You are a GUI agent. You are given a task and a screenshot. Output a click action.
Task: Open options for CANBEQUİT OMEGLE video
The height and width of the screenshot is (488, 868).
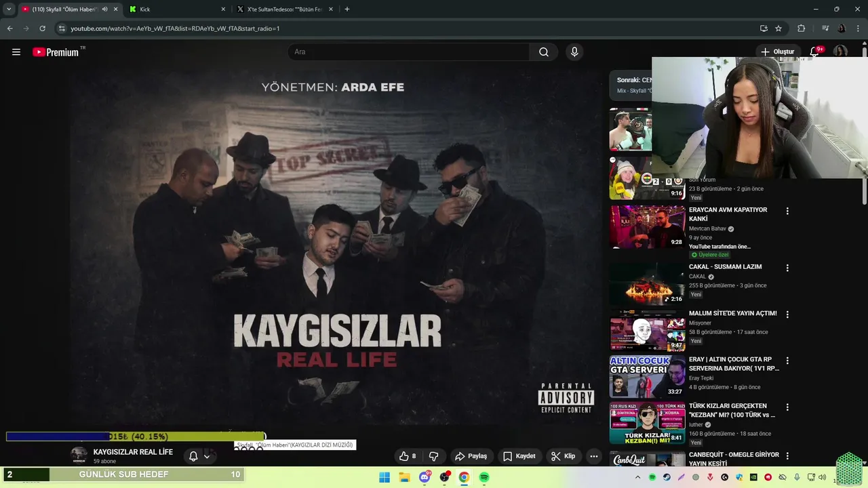pos(787,456)
